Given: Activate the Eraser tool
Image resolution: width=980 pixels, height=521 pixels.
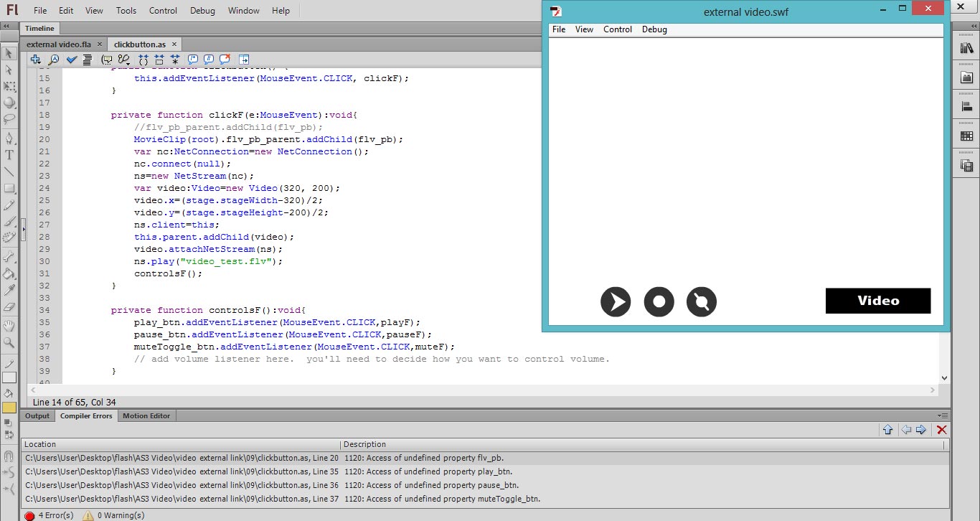Looking at the screenshot, I should (9, 307).
